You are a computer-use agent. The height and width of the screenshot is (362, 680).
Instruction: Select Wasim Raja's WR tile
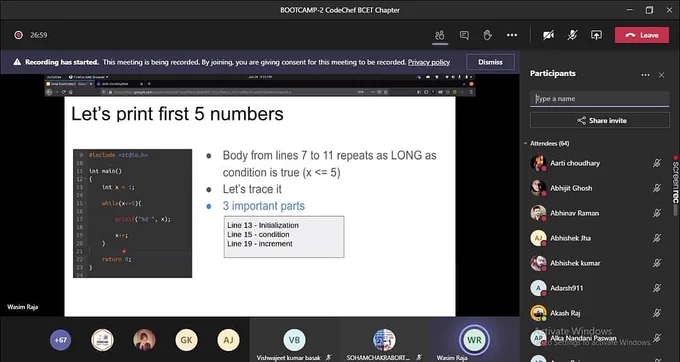click(x=474, y=340)
